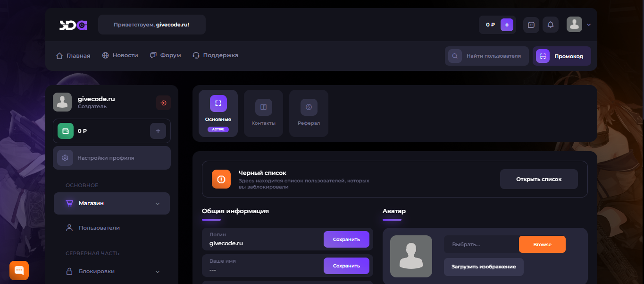This screenshot has height=284, width=644.
Task: Switch to the Контакты tab
Action: click(263, 113)
